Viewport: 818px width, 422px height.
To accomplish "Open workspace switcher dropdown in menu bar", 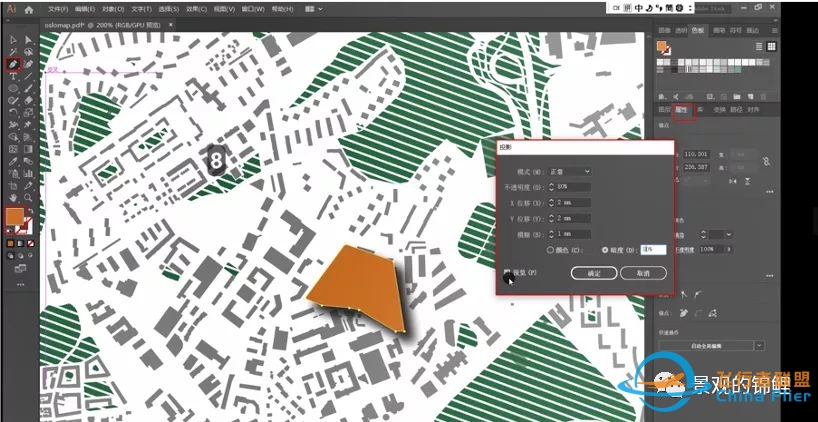I will coord(313,9).
